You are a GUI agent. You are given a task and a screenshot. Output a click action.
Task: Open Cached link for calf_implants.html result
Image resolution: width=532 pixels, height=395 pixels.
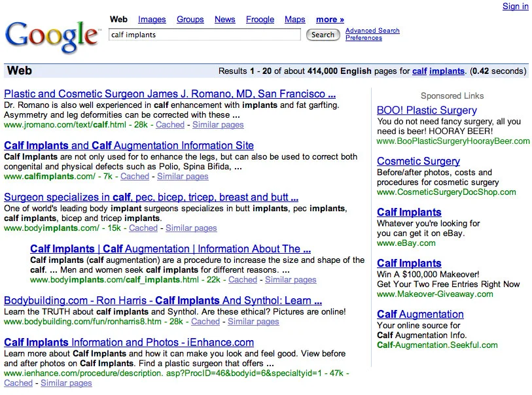click(x=243, y=280)
